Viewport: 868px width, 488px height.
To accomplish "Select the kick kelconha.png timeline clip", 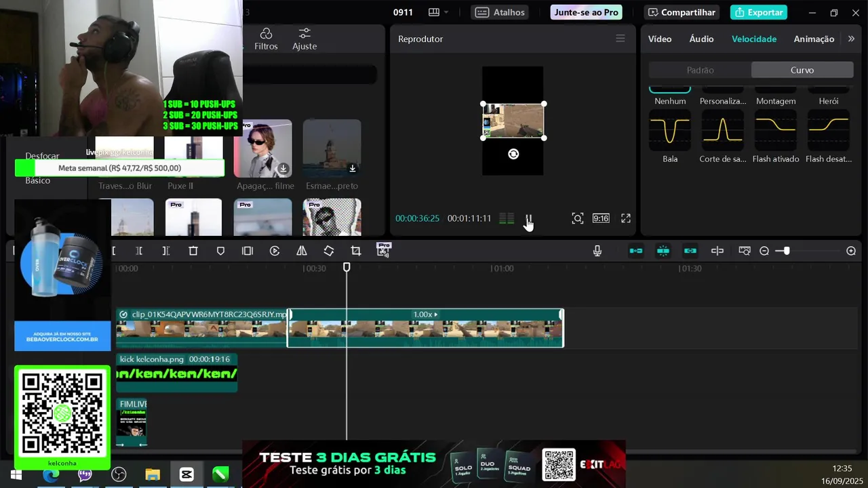I will coord(176,373).
